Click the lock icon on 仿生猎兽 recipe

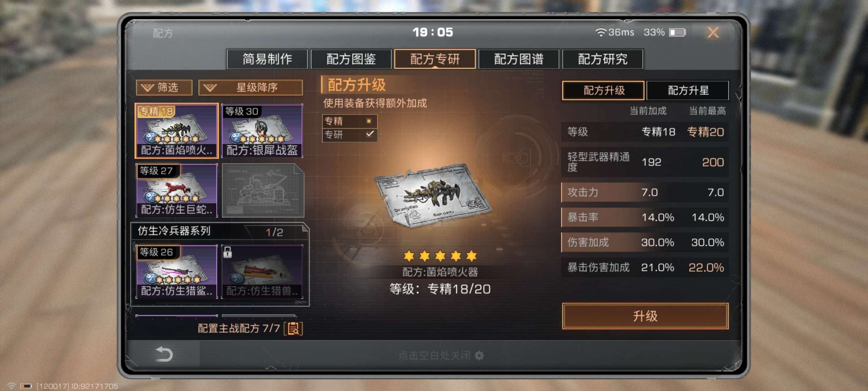click(x=228, y=252)
